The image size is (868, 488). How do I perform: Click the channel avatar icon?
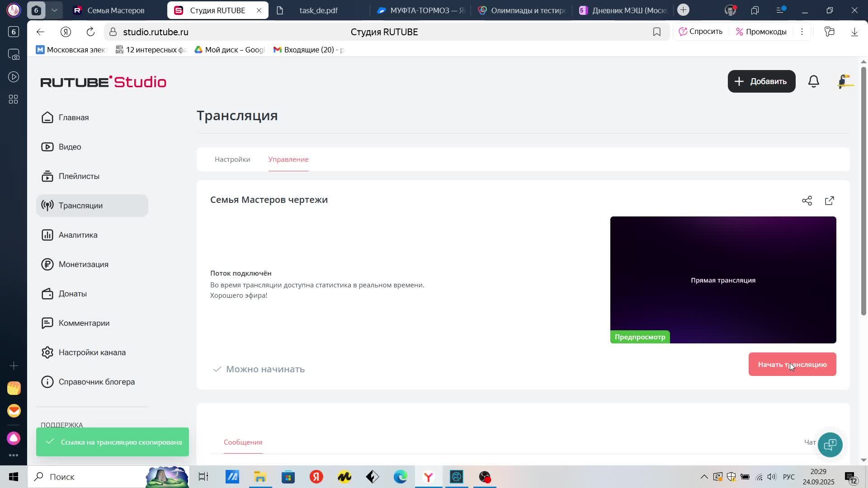point(844,81)
